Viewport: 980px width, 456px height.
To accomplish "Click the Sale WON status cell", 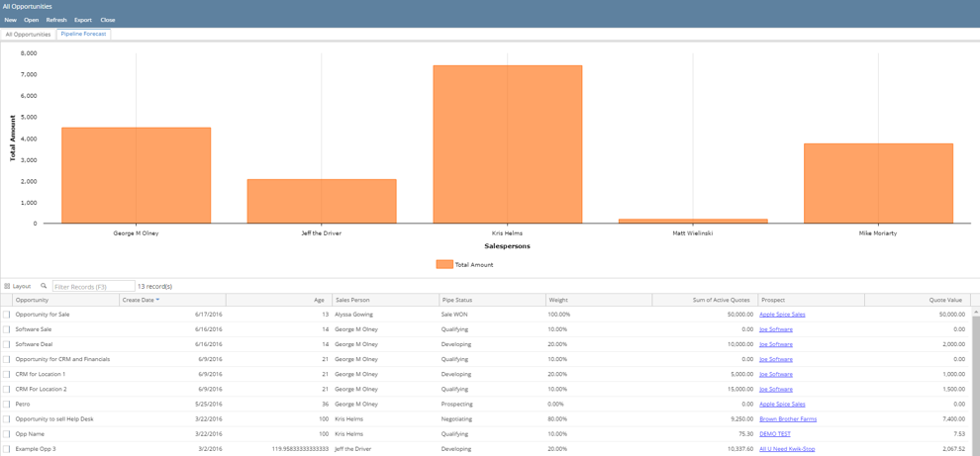I will coord(454,315).
